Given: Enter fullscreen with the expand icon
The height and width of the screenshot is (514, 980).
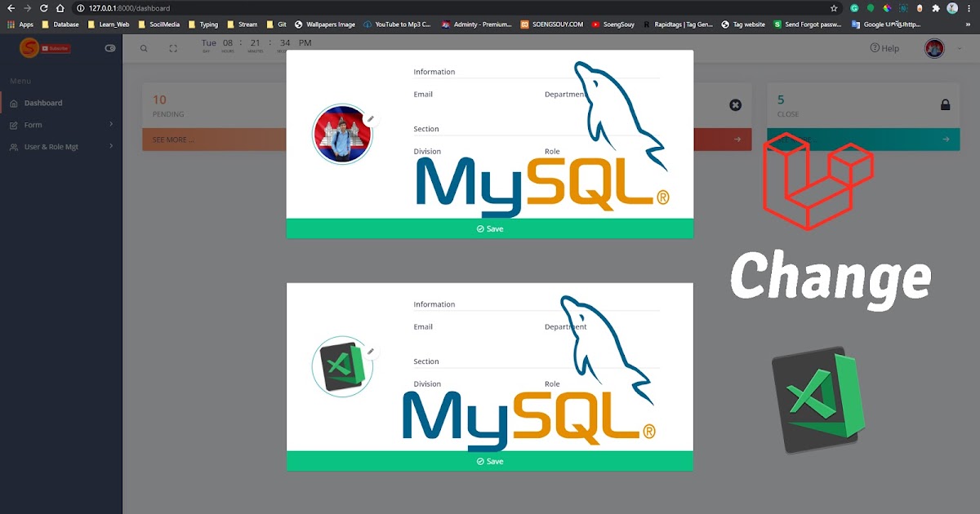Looking at the screenshot, I should 173,48.
